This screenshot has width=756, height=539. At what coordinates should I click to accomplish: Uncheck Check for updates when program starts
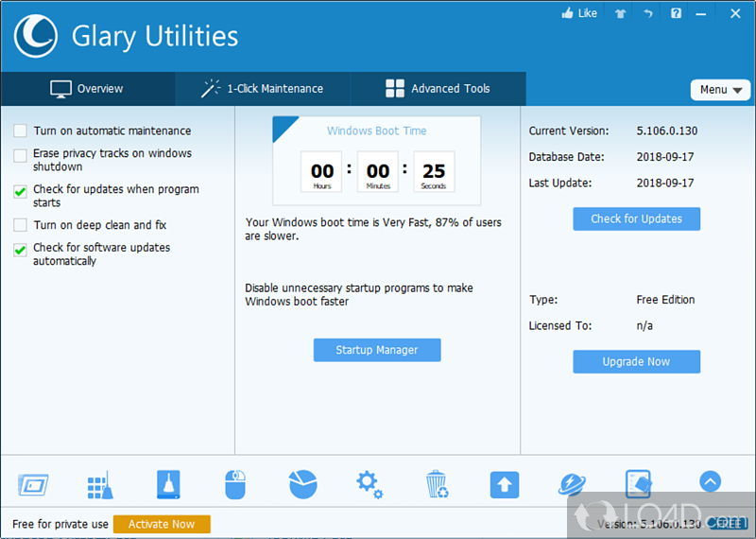click(20, 191)
